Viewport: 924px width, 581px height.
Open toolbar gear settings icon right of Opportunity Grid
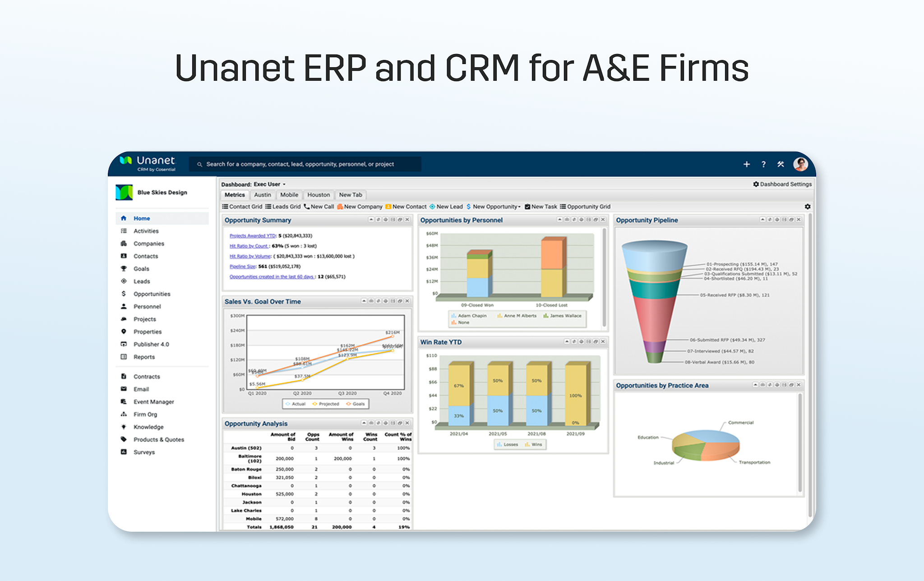click(x=808, y=207)
